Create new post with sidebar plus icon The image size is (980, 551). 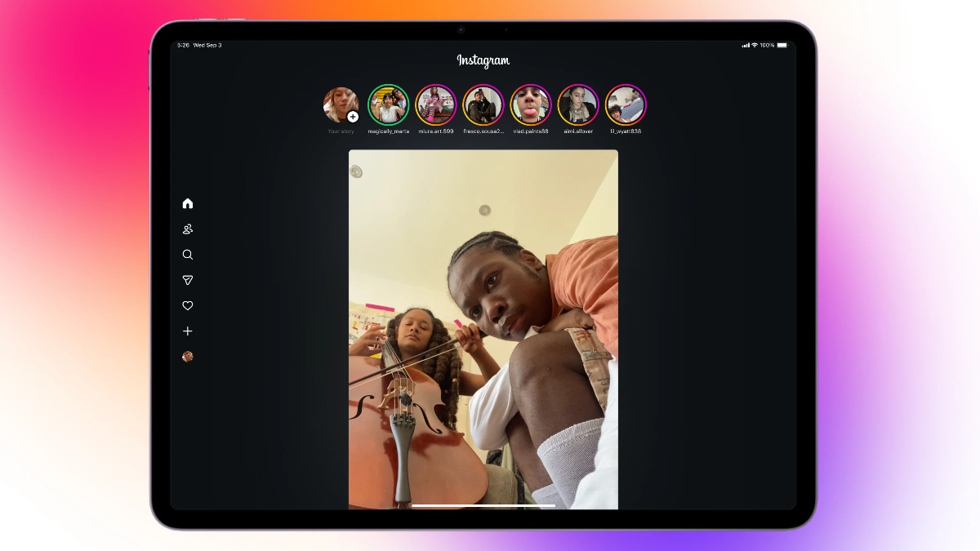pos(188,331)
